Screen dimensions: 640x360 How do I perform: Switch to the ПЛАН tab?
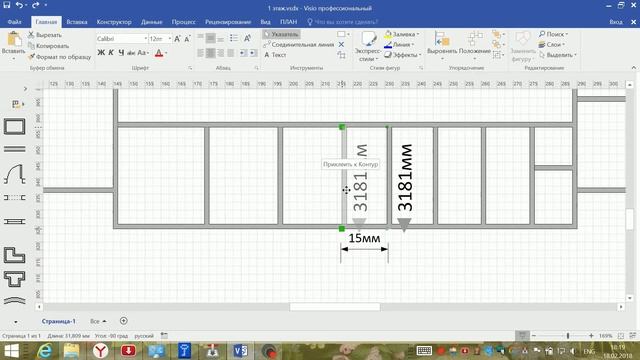click(289, 22)
